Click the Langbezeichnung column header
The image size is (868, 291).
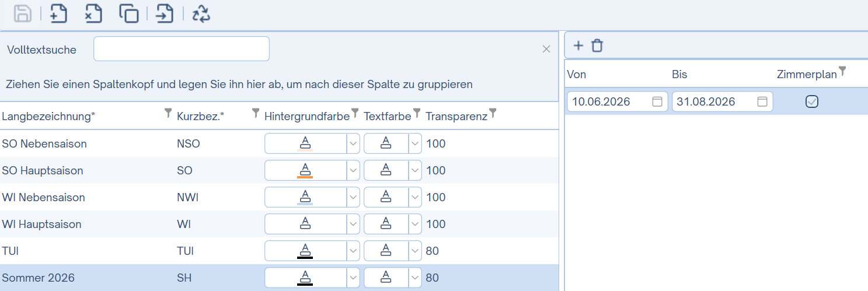48,116
